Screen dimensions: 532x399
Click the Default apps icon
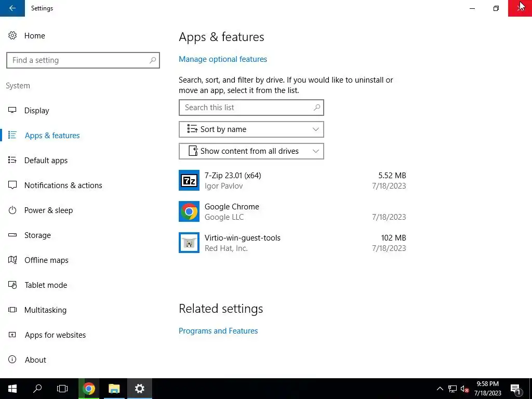click(x=12, y=160)
